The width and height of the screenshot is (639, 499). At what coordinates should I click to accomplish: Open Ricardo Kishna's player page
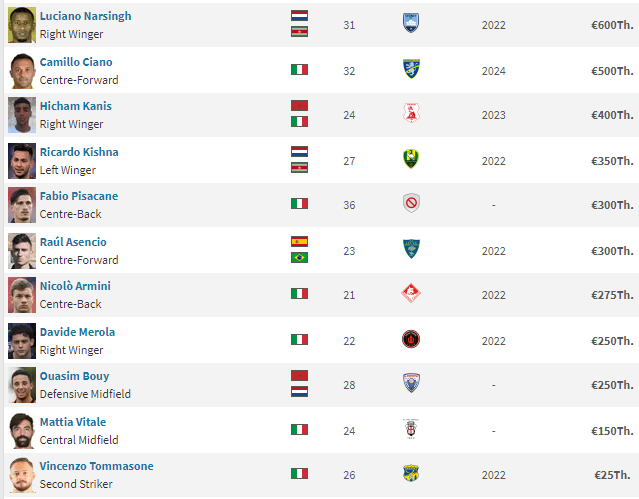79,152
